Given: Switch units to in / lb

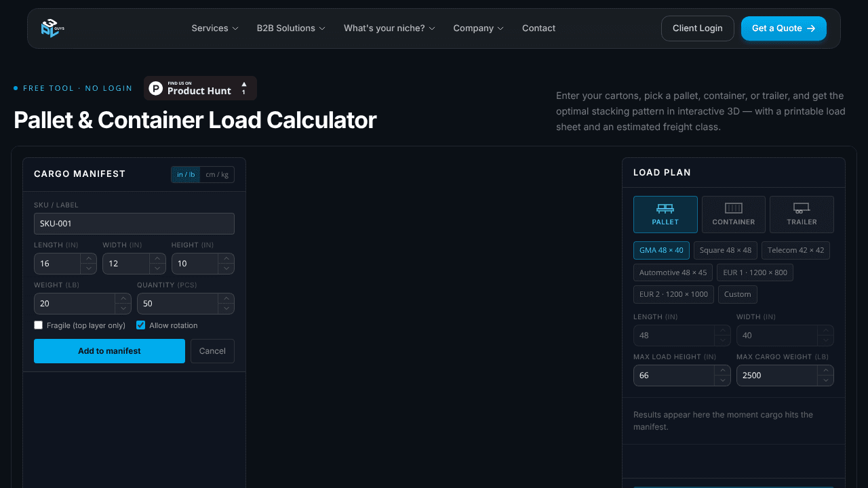Looking at the screenshot, I should 186,174.
